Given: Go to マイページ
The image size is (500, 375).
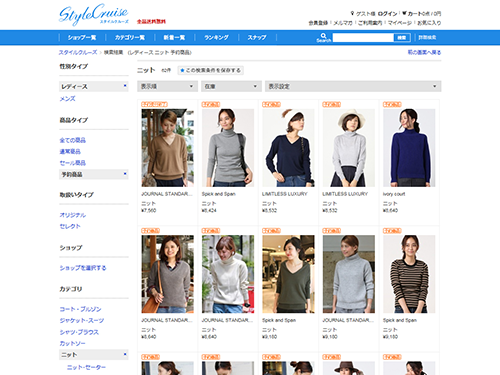Looking at the screenshot, I should pos(400,23).
